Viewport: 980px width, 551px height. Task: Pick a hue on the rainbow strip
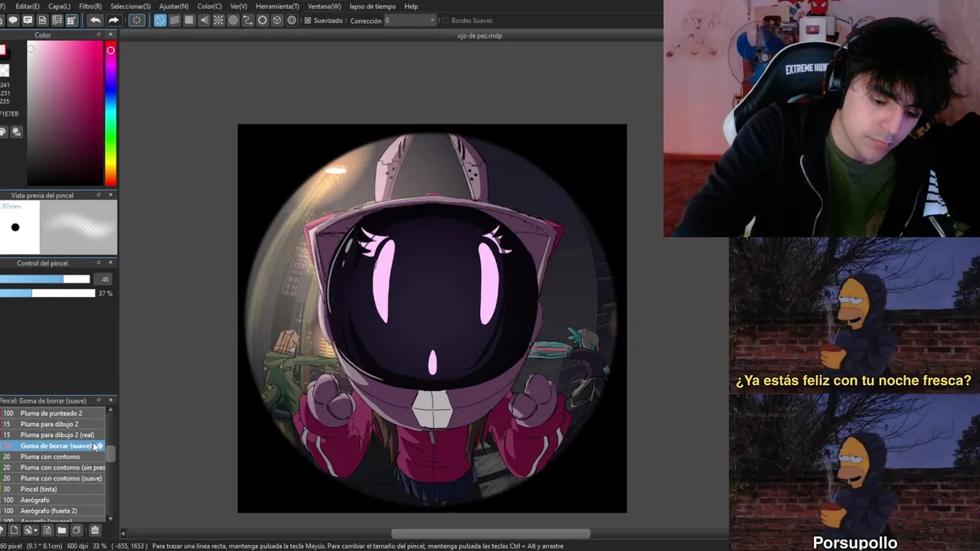(x=110, y=115)
